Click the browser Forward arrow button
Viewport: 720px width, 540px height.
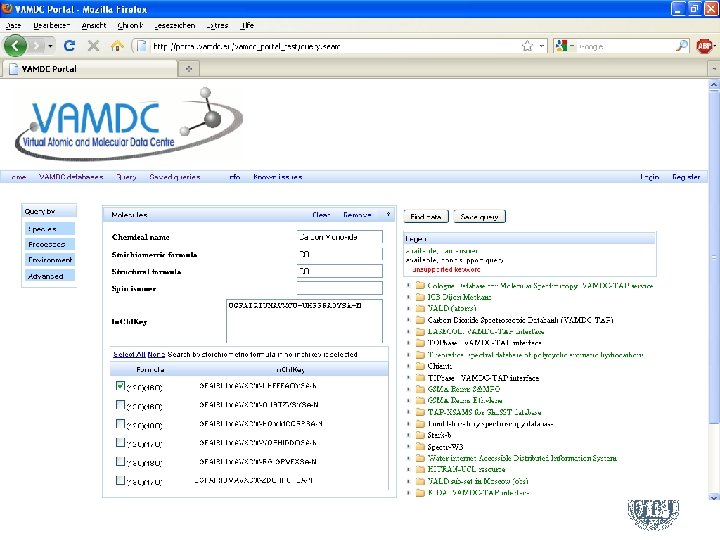pyautogui.click(x=36, y=45)
